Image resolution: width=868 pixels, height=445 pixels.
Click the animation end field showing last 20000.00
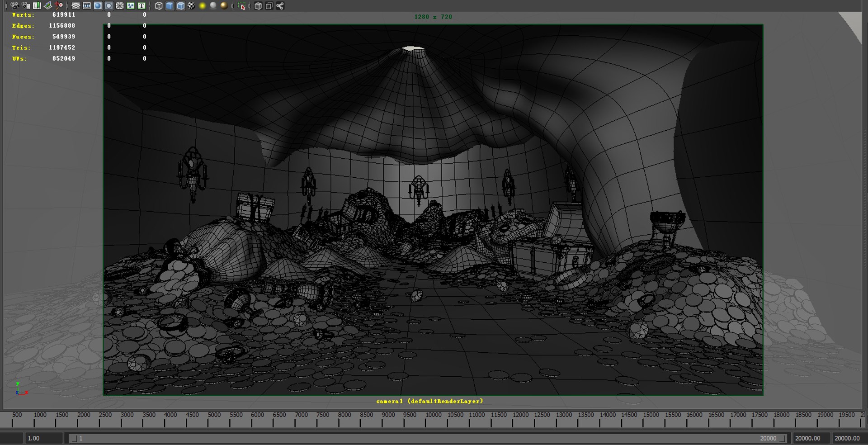coord(849,438)
